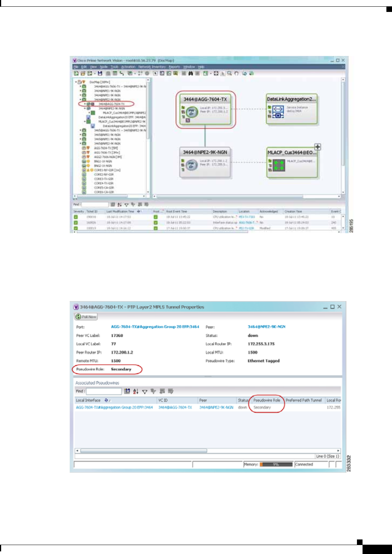Open the 3464@NPE2-9K-NGN peer link in properties
The height and width of the screenshot is (554, 392).
(267, 327)
